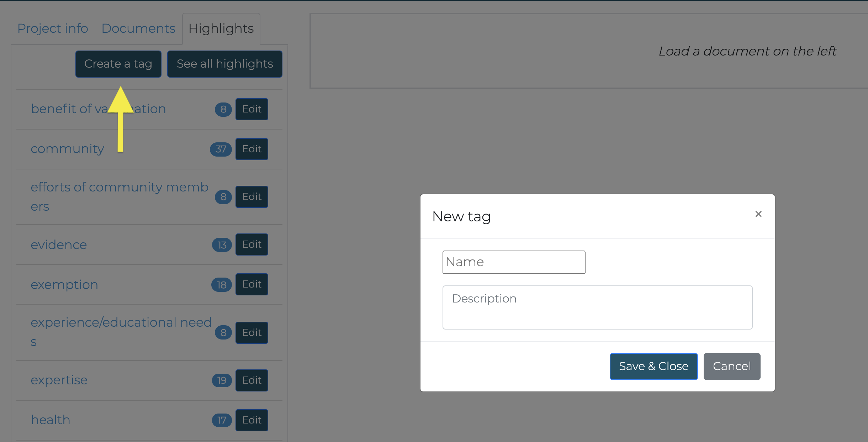Dismiss the dialog with Cancel
Image resolution: width=868 pixels, height=442 pixels.
tap(732, 366)
